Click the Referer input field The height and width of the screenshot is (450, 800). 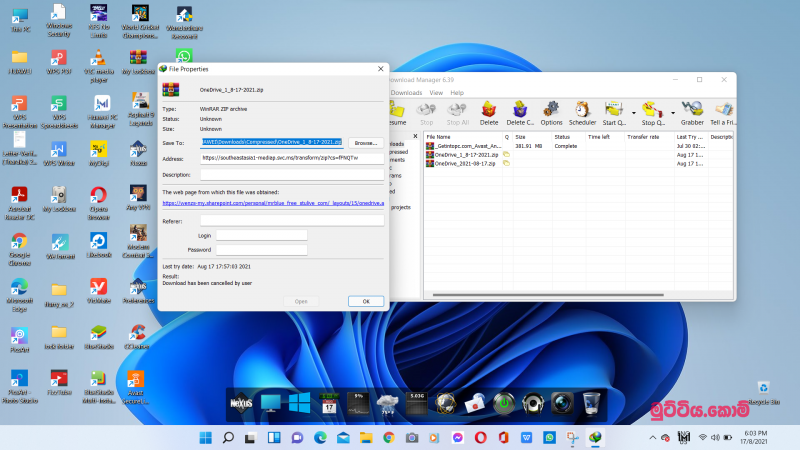[x=292, y=221]
